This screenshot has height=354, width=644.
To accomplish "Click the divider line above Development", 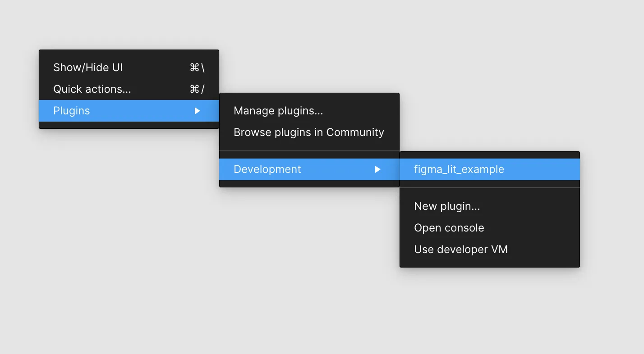I will click(x=309, y=151).
